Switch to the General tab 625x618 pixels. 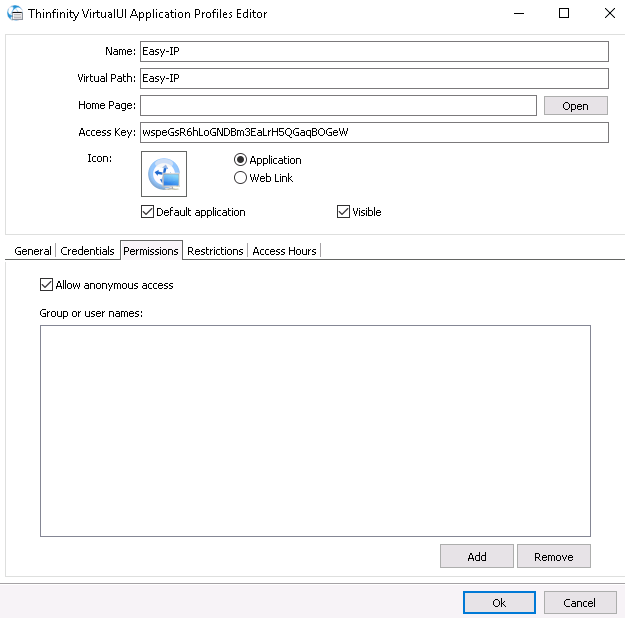pos(33,251)
